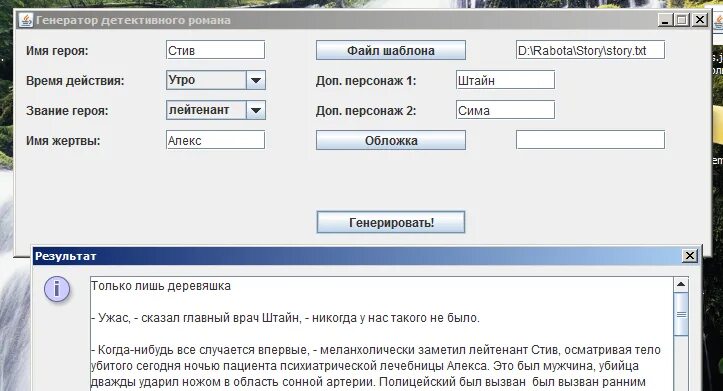Click the story title line Только лишь деревяшка

(160, 286)
